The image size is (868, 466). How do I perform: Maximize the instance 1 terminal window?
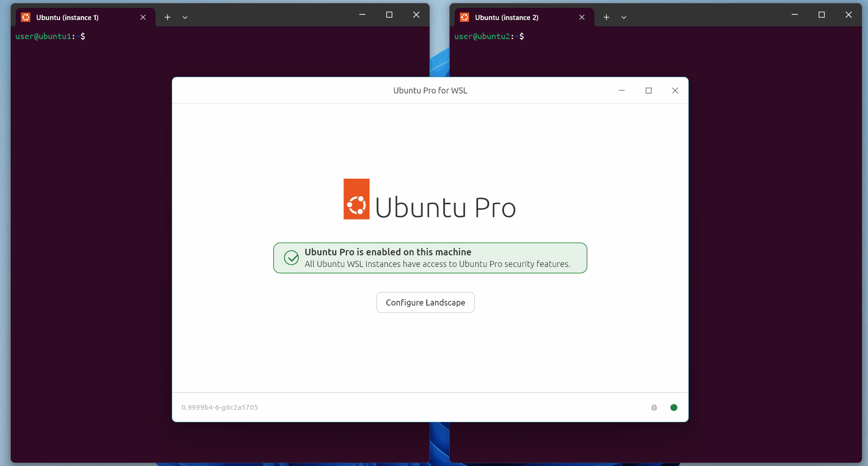coord(389,15)
